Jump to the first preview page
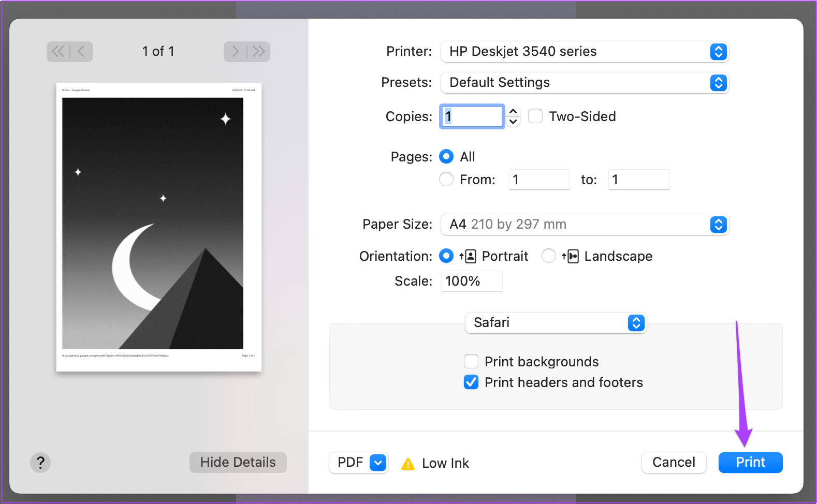 coord(58,52)
